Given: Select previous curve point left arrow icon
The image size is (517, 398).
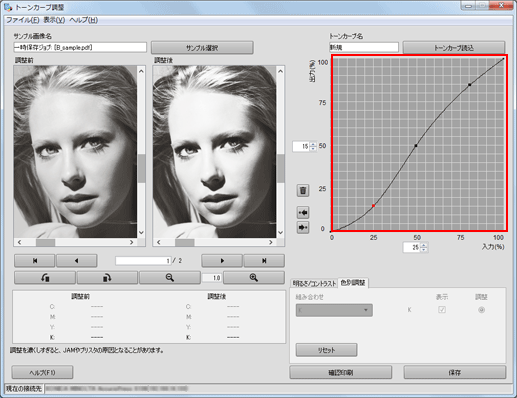Looking at the screenshot, I should coord(303,212).
